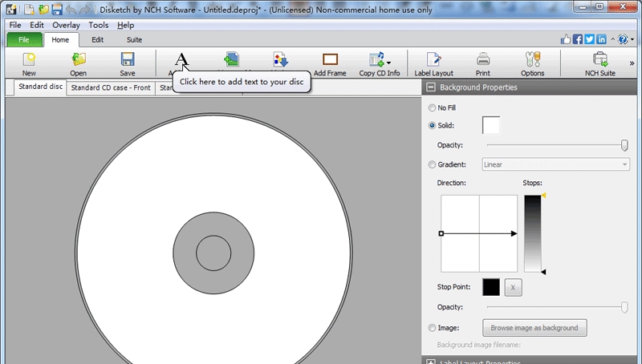Open the help icon dropdown arrow
Viewport: 642px width, 364px height.
tap(632, 39)
